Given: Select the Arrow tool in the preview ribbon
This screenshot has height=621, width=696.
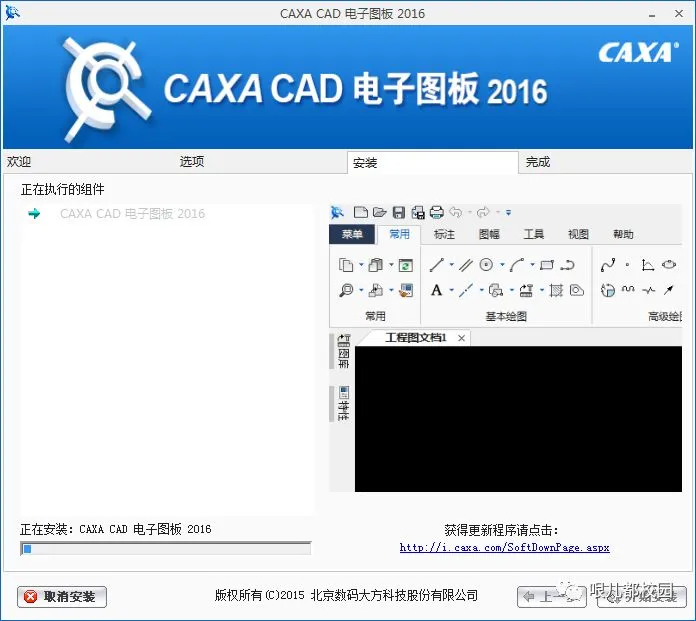Looking at the screenshot, I should 668,290.
